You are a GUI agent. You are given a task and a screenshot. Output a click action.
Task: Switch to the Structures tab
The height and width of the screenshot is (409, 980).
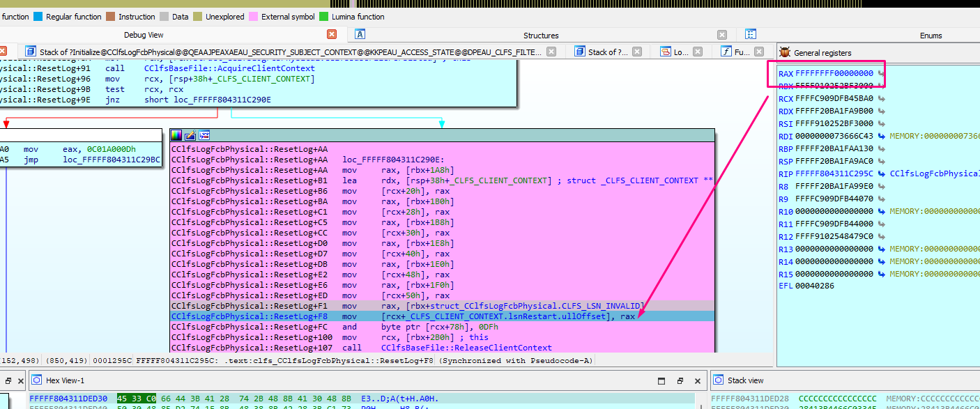(x=541, y=36)
